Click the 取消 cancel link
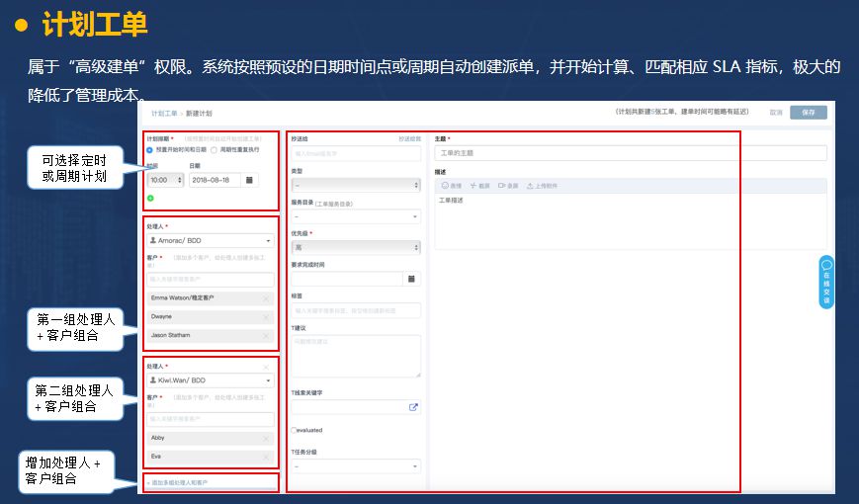The height and width of the screenshot is (504, 859). 776,113
